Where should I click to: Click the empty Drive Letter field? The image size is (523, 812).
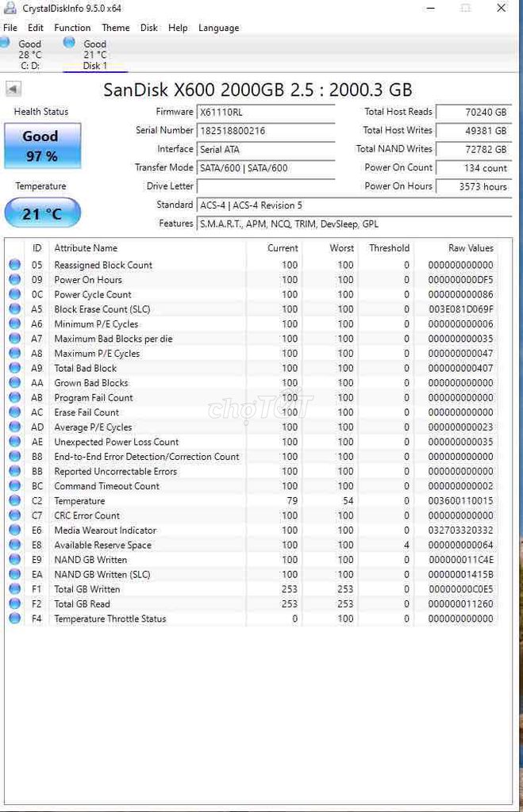point(266,186)
